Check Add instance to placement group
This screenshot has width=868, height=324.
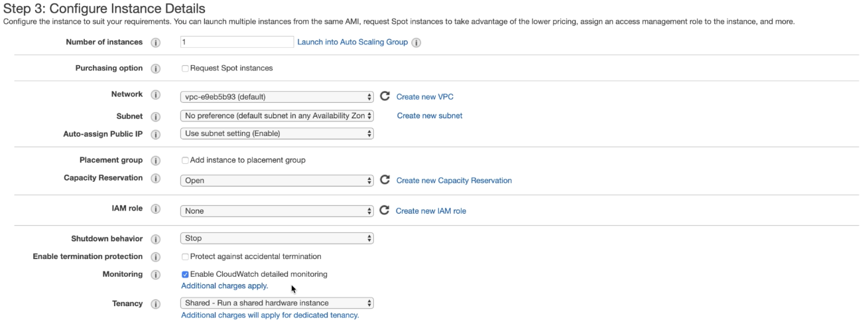pos(186,160)
